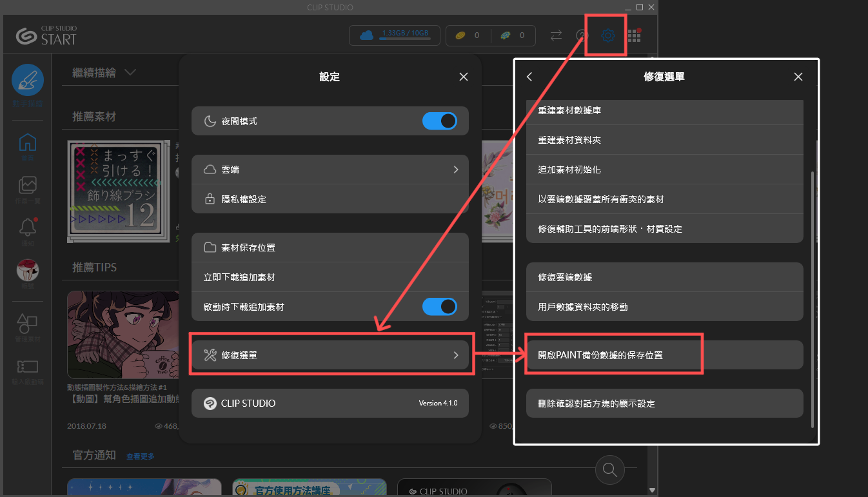Open the settings gear icon

click(x=608, y=35)
